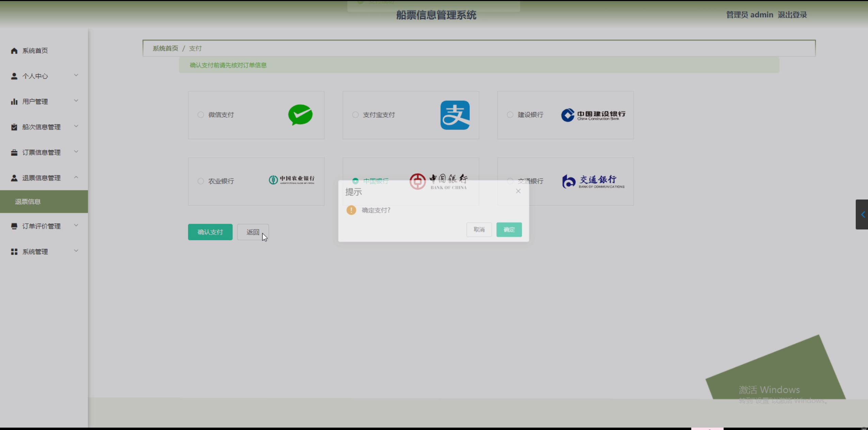Click the blue arrow on the right-edge panel

[863, 214]
